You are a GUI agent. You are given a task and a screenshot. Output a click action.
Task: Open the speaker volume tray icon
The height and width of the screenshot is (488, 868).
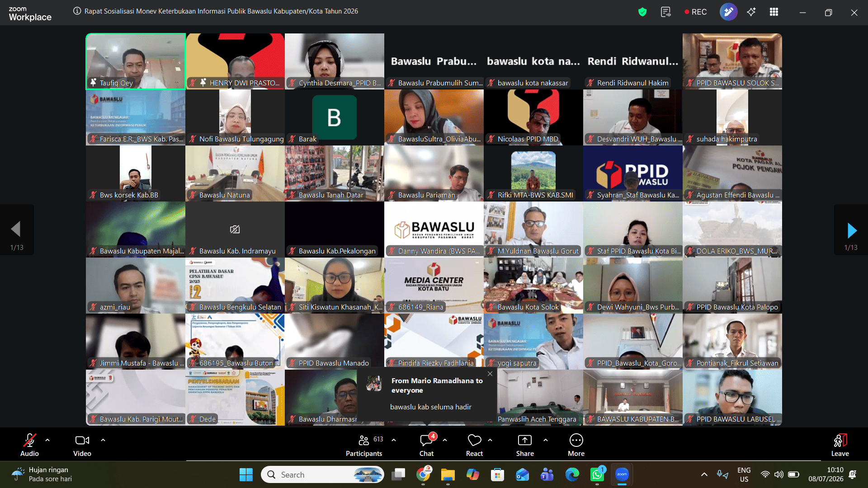tap(778, 474)
